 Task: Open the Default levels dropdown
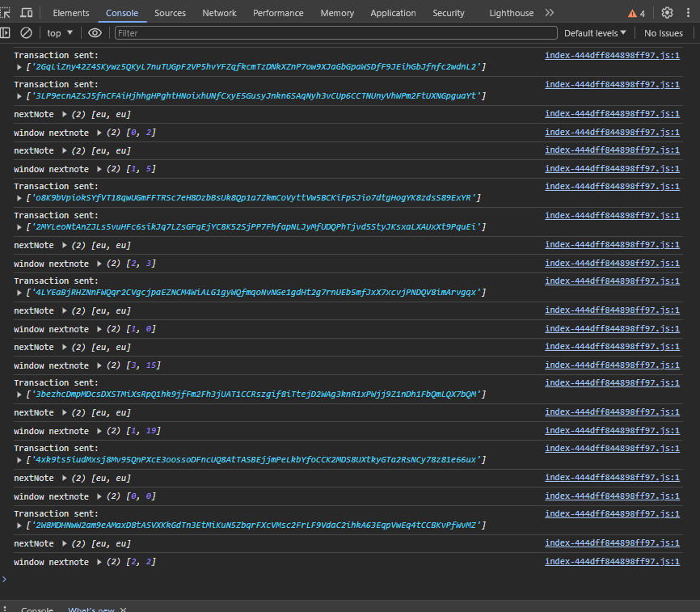point(595,33)
